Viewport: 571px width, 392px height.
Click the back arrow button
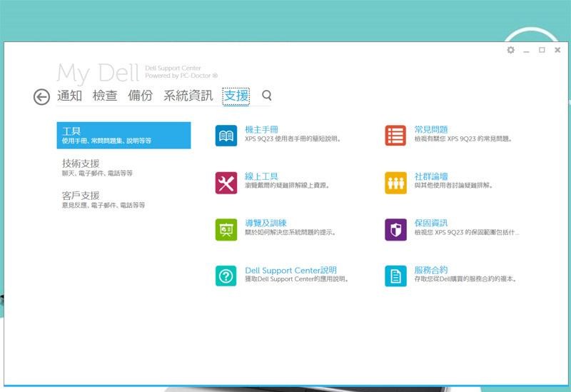41,96
